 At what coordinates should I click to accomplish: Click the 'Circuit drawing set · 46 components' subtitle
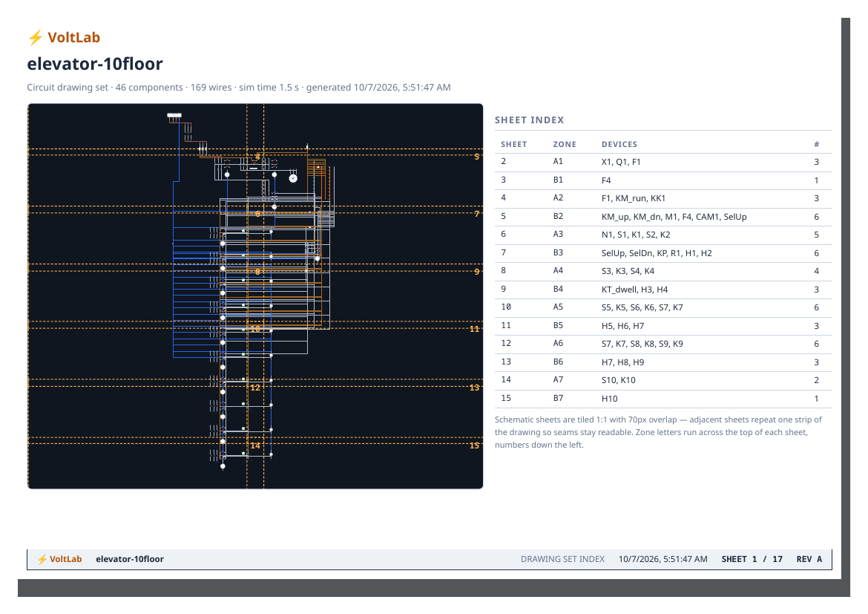coord(239,88)
